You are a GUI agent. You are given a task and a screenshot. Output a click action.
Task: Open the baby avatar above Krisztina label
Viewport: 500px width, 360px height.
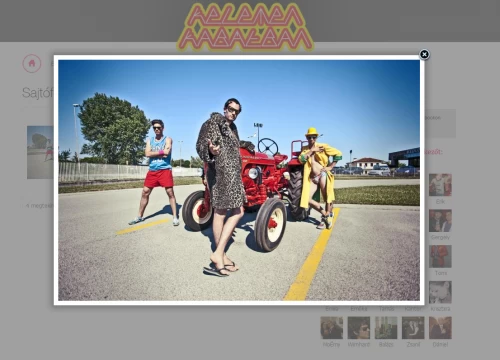440,292
